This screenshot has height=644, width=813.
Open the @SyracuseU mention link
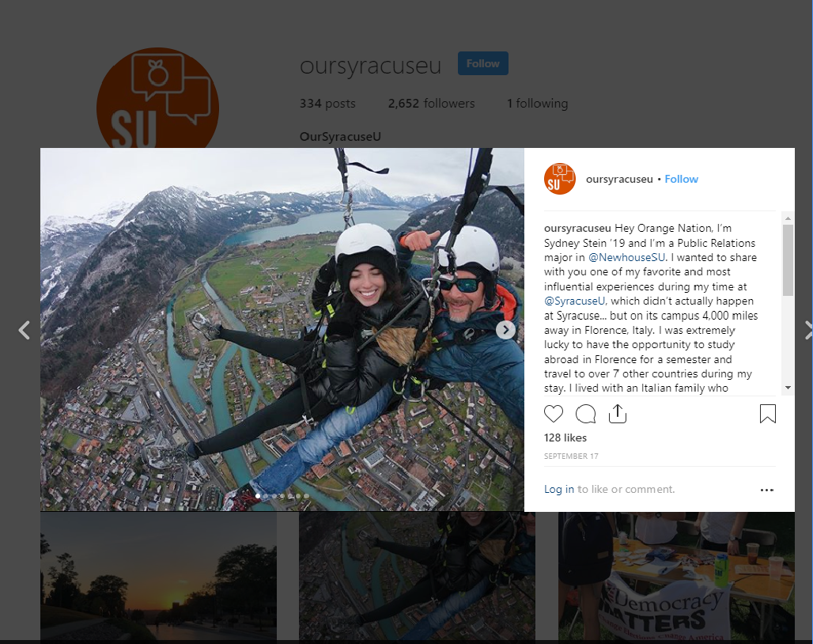point(574,301)
